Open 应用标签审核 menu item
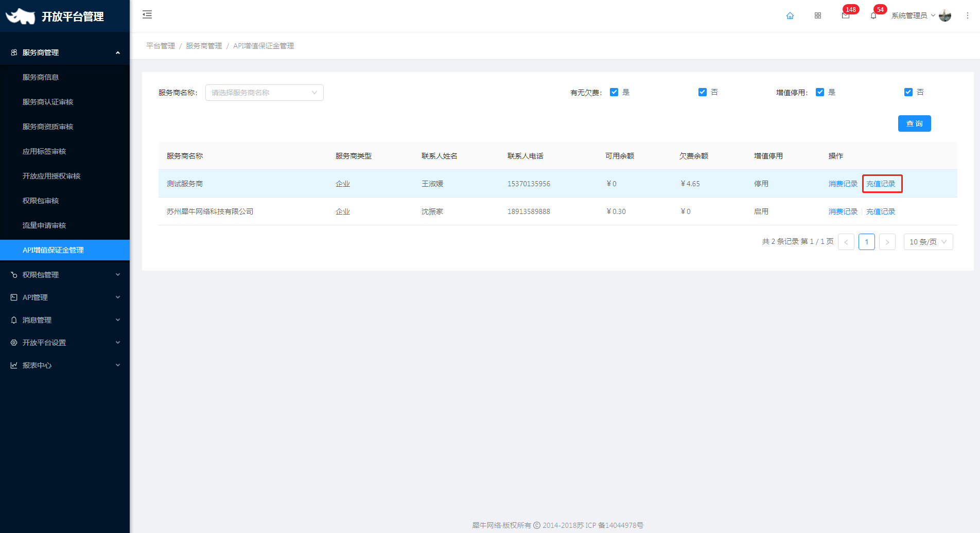This screenshot has width=980, height=533. [x=65, y=151]
